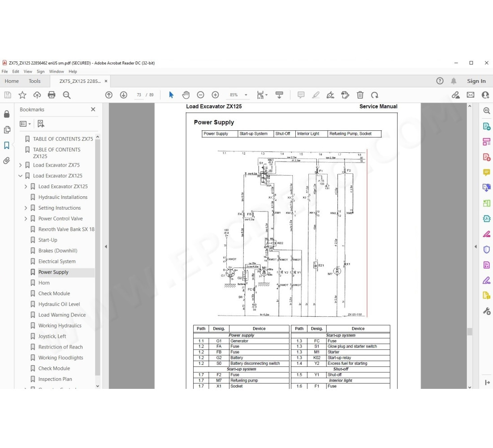493x448 pixels.
Task: Collapse the right tools pane arrow
Action: (x=476, y=246)
